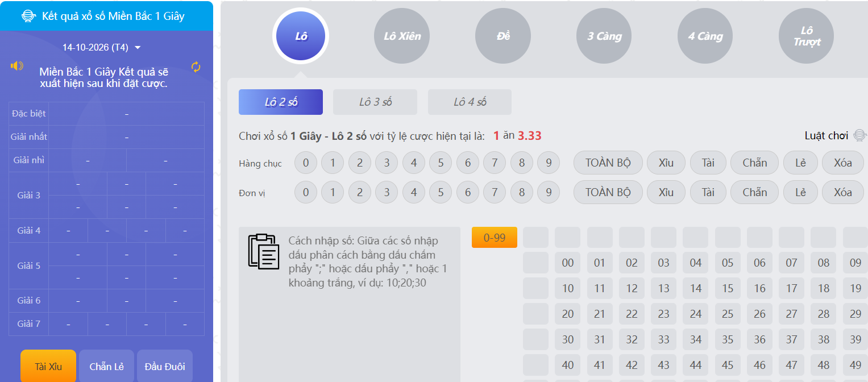Image resolution: width=868 pixels, height=382 pixels.
Task: Click the lottery globe icon in header
Action: 28,16
